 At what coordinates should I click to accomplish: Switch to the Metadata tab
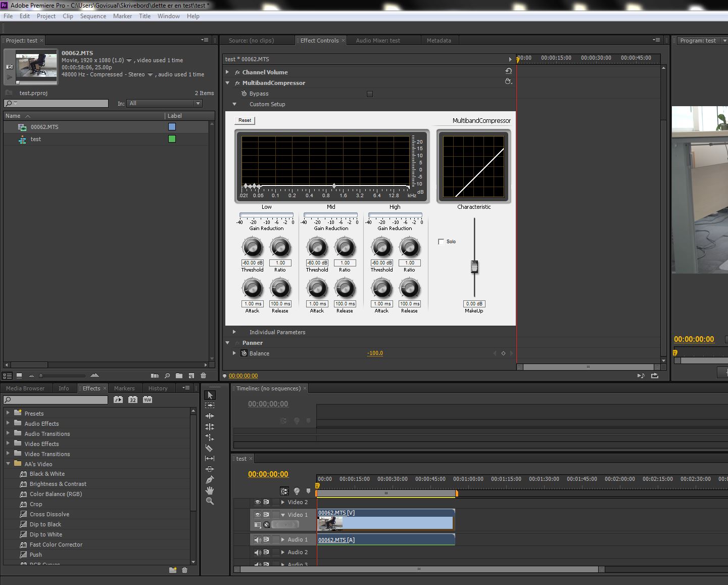pos(439,40)
